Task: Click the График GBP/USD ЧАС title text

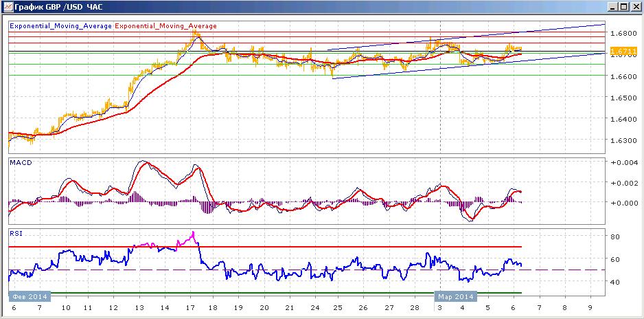Action: click(58, 7)
